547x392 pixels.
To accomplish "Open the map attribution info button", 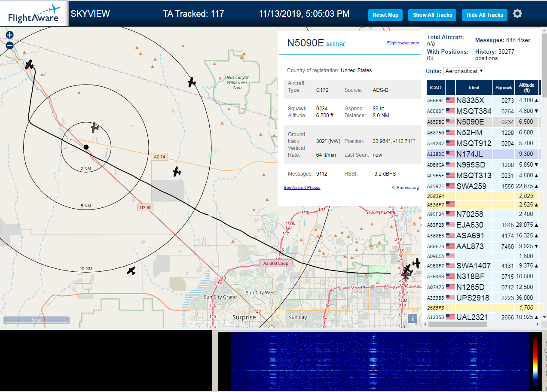I will (412, 319).
